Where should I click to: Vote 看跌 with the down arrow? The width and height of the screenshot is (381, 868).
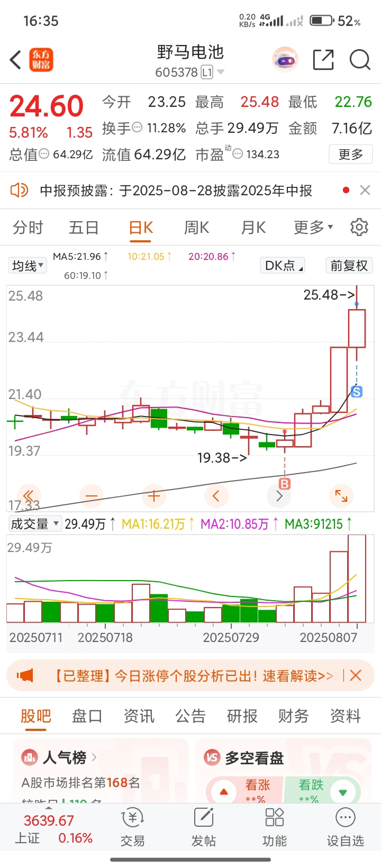[343, 792]
